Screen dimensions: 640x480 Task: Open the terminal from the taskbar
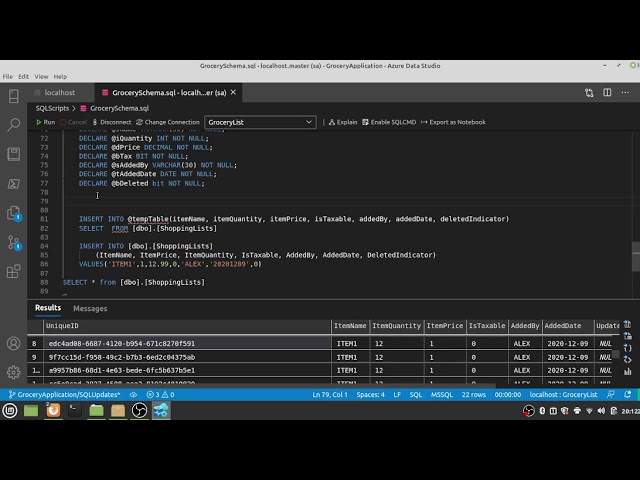pyautogui.click(x=74, y=410)
